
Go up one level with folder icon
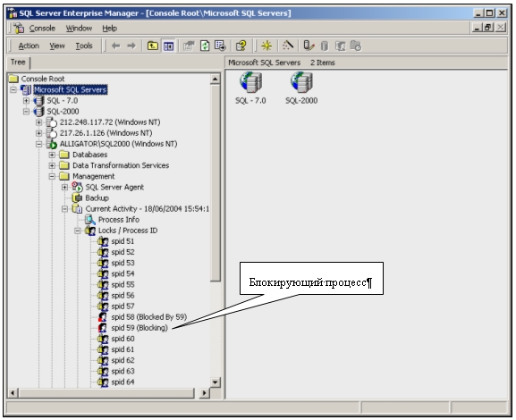[x=152, y=46]
